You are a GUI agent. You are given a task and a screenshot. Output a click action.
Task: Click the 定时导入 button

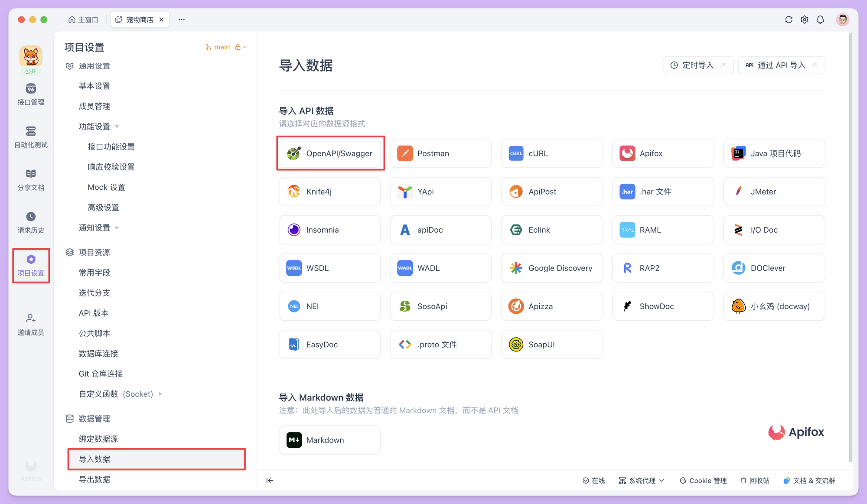click(698, 65)
